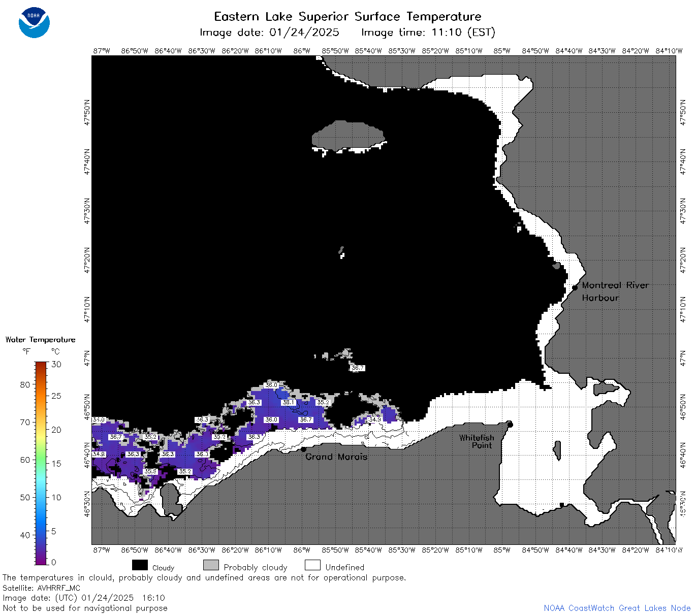The image size is (696, 616).
Task: Click the 40 Fahrenheit tick label
Action: (x=25, y=535)
